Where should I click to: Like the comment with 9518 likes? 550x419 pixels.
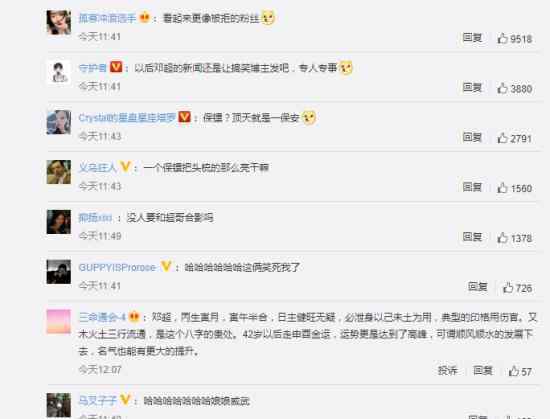pyautogui.click(x=503, y=38)
